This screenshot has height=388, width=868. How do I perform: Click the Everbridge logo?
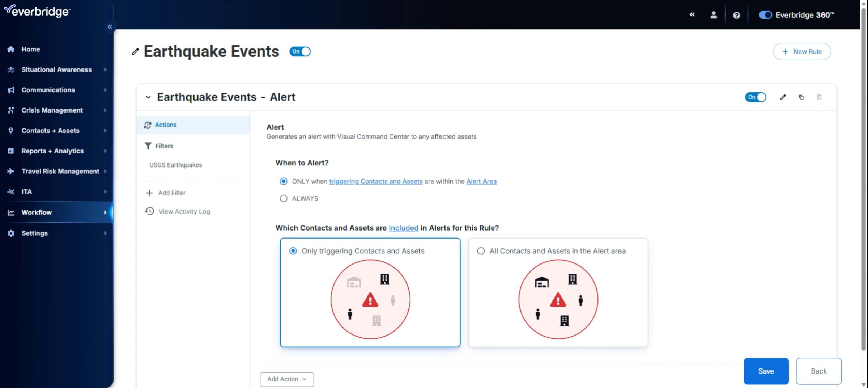(x=37, y=11)
